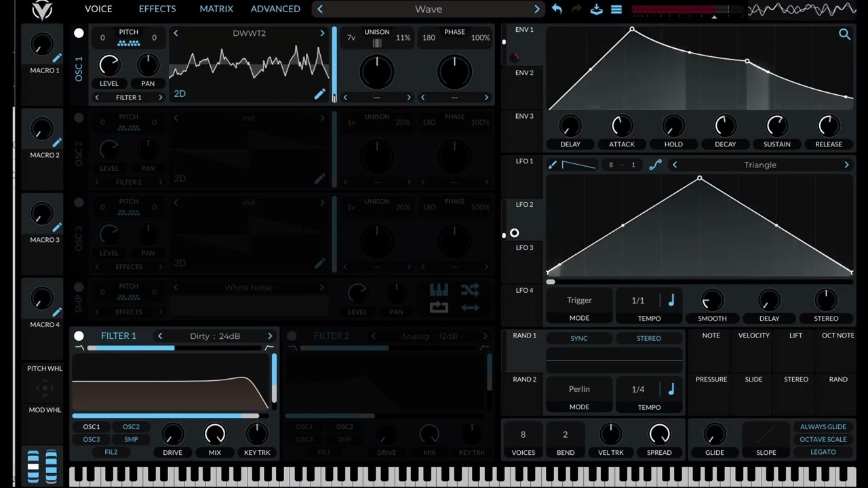Open the ADVANCED tab
This screenshot has width=868, height=488.
coord(275,9)
